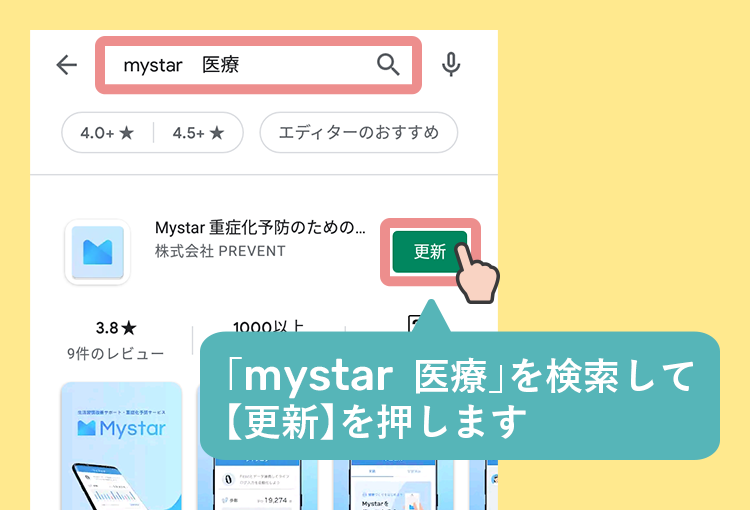Open the '9件のレビュー' reviews text
The width and height of the screenshot is (750, 510).
[x=115, y=354]
